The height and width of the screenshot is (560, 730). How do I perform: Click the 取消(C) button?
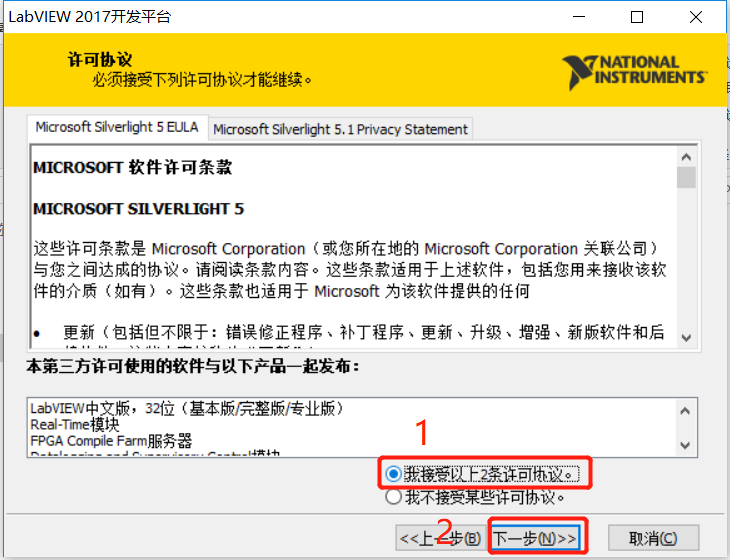653,539
